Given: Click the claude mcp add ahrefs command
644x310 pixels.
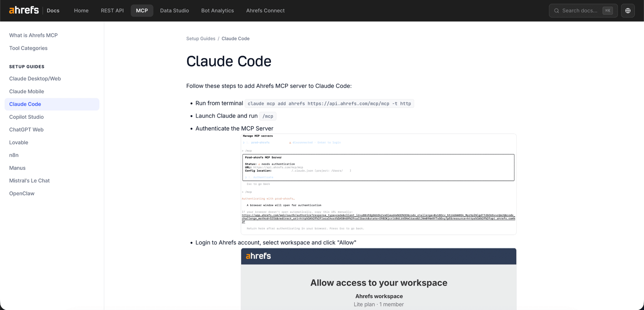Looking at the screenshot, I should pos(329,103).
